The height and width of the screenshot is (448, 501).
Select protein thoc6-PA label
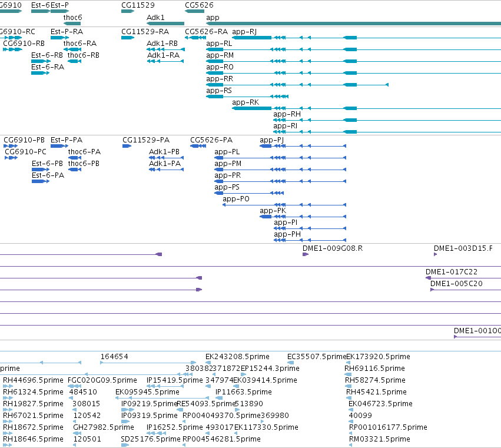tap(84, 152)
